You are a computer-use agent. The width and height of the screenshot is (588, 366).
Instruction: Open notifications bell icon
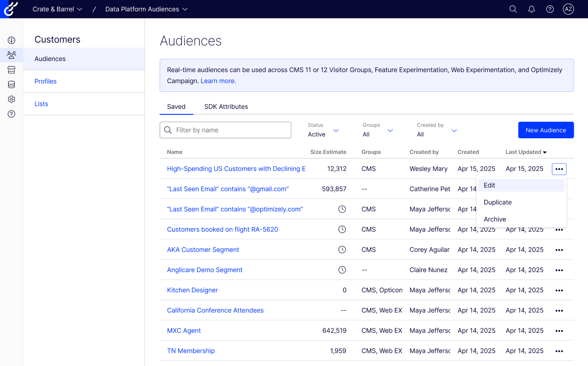tap(531, 9)
